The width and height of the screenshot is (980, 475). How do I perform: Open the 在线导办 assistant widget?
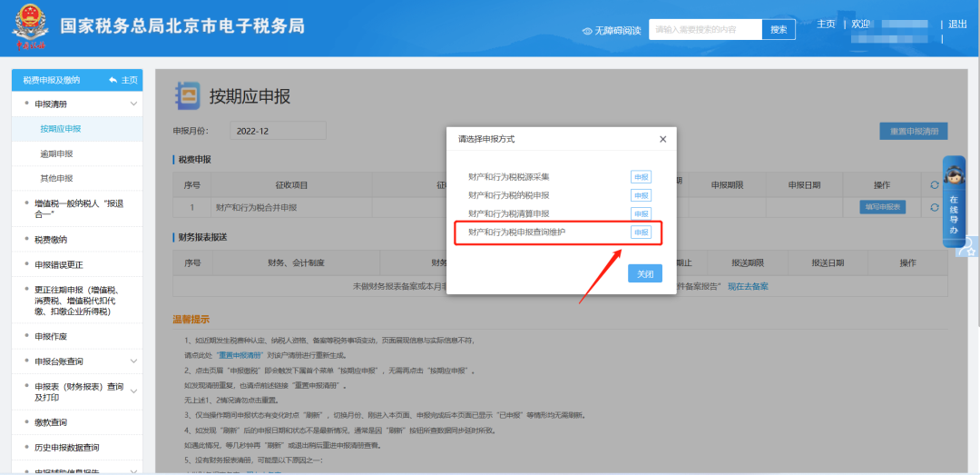[954, 202]
